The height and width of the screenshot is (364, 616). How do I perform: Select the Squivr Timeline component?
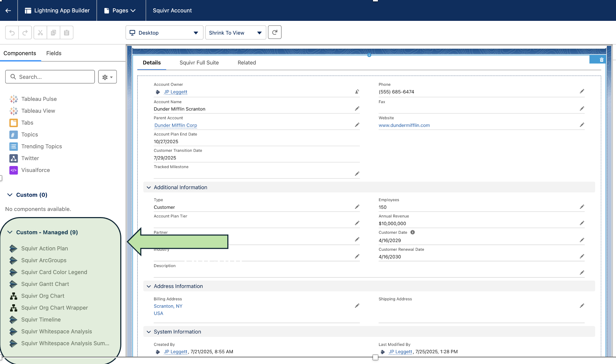tap(41, 319)
